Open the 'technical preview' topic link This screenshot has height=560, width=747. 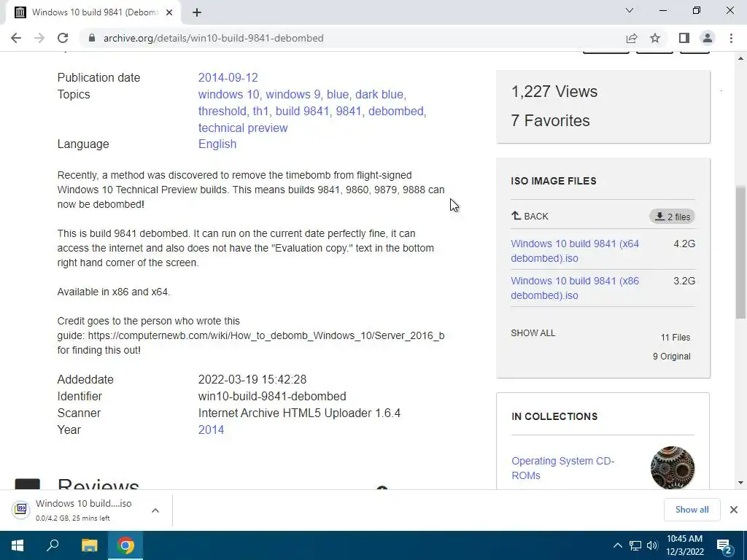point(243,128)
